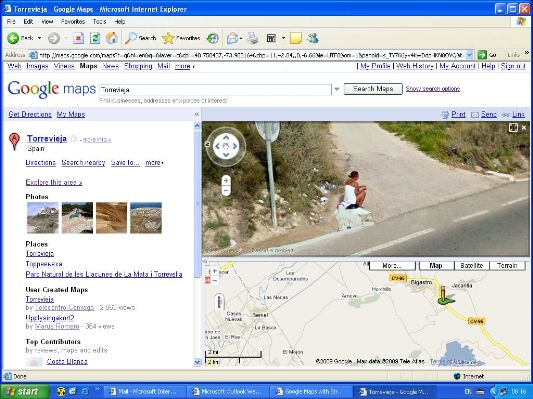533x399 pixels.
Task: Switch map to Terrain view
Action: click(x=507, y=265)
